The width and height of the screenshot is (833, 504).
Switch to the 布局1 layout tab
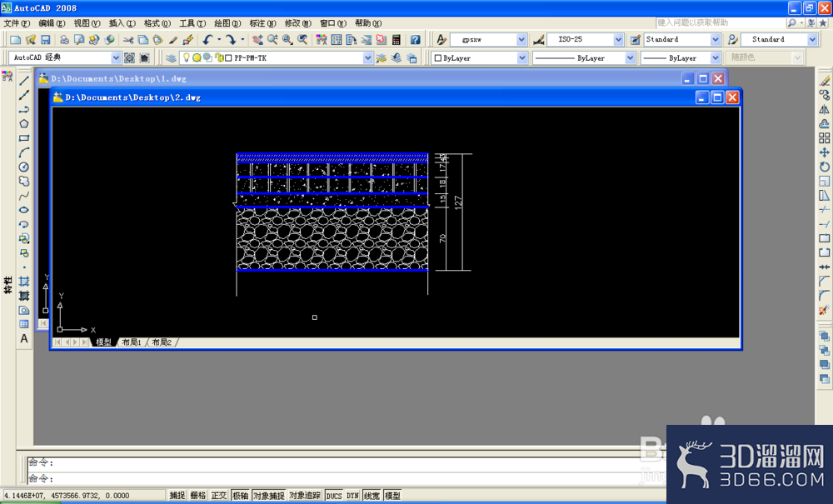[132, 342]
